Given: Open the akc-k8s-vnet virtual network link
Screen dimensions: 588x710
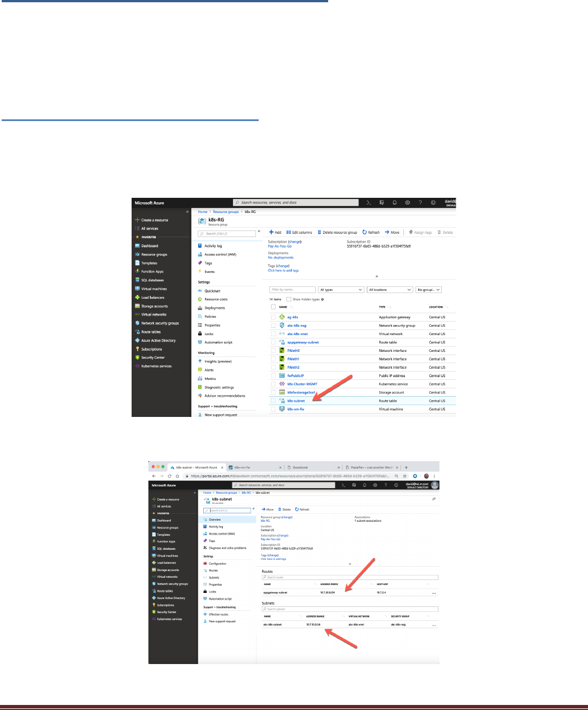Looking at the screenshot, I should [x=297, y=334].
